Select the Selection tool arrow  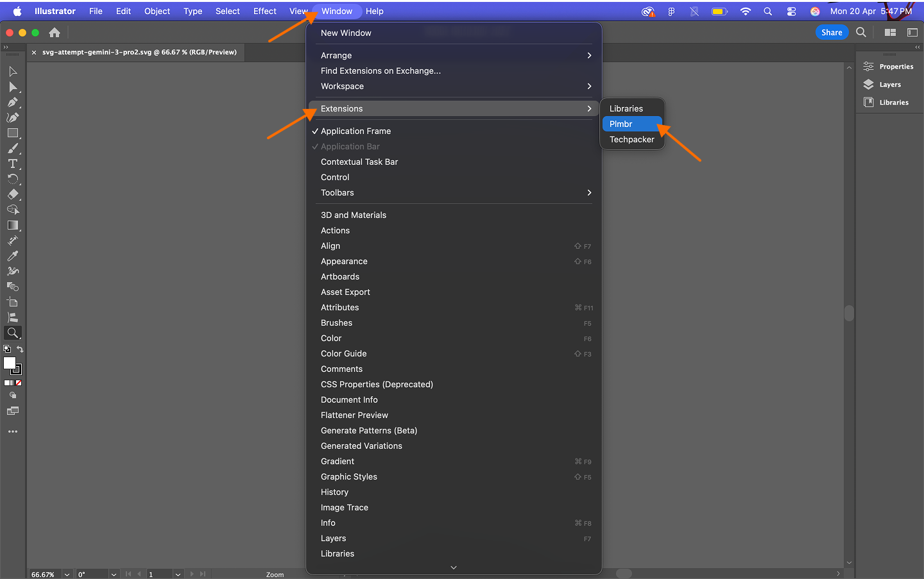click(x=13, y=71)
